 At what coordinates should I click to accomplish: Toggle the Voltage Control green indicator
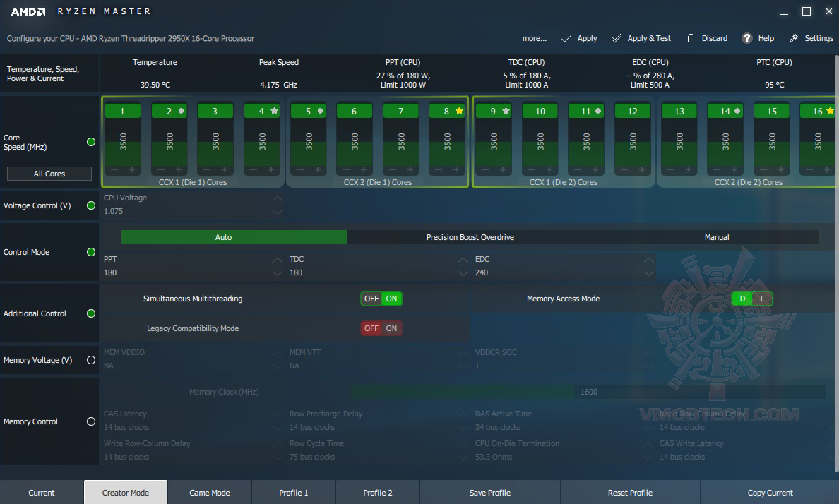click(91, 205)
